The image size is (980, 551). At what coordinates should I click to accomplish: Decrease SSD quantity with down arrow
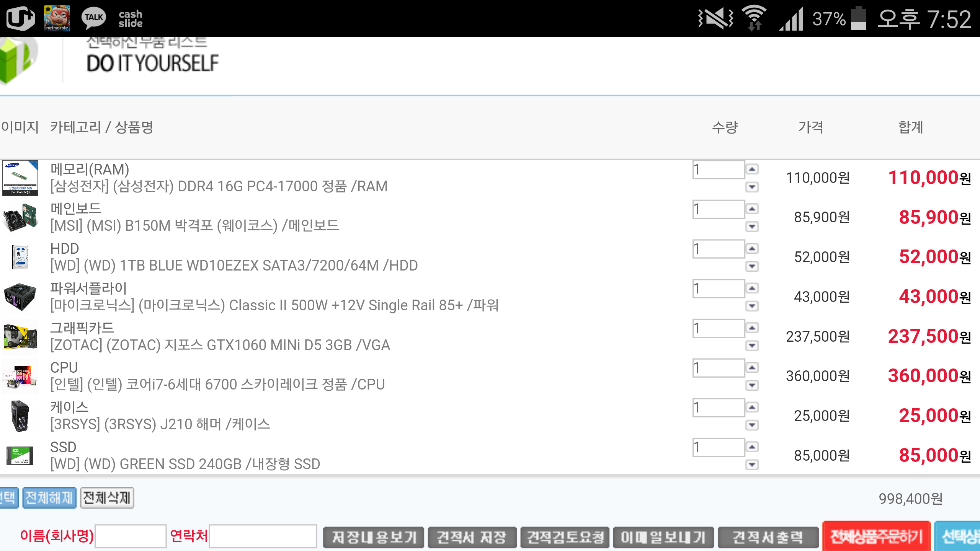752,465
